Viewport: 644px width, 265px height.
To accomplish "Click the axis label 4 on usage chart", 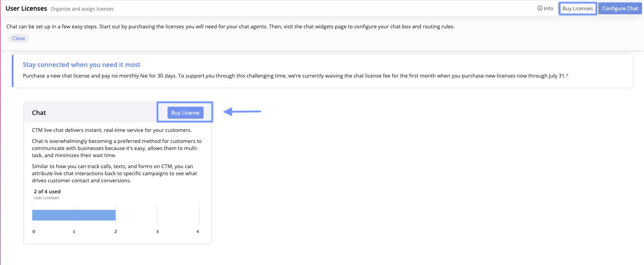I will (198, 232).
